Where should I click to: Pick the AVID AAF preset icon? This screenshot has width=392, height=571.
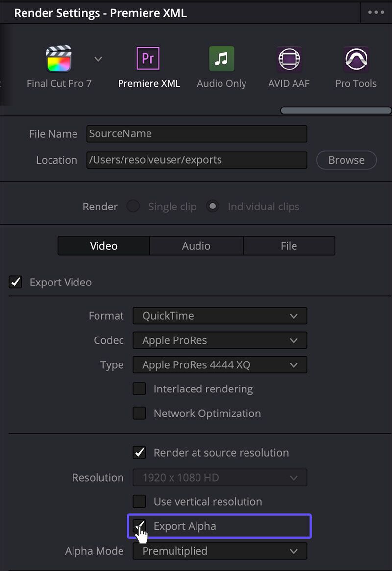289,58
